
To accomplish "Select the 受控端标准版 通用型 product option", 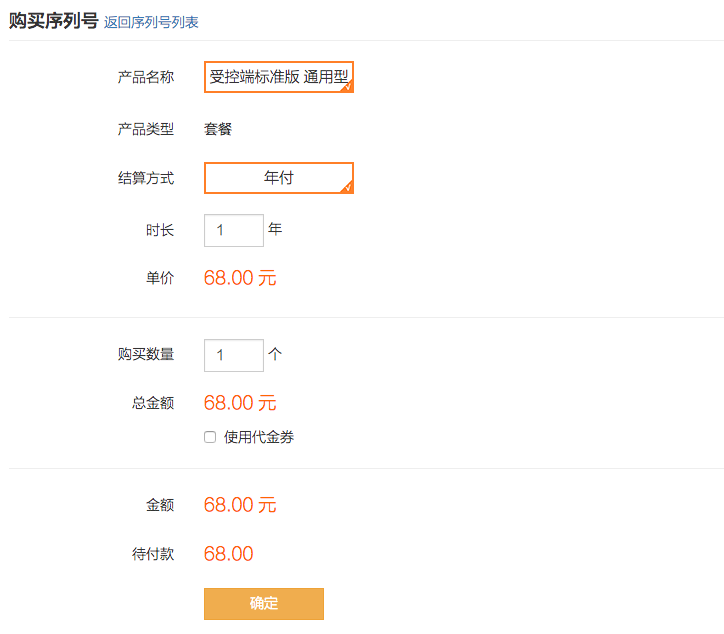I will pos(279,77).
